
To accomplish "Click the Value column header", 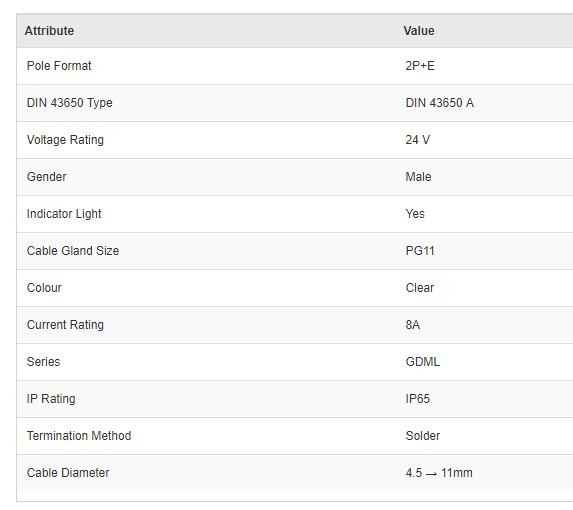I will [x=419, y=31].
